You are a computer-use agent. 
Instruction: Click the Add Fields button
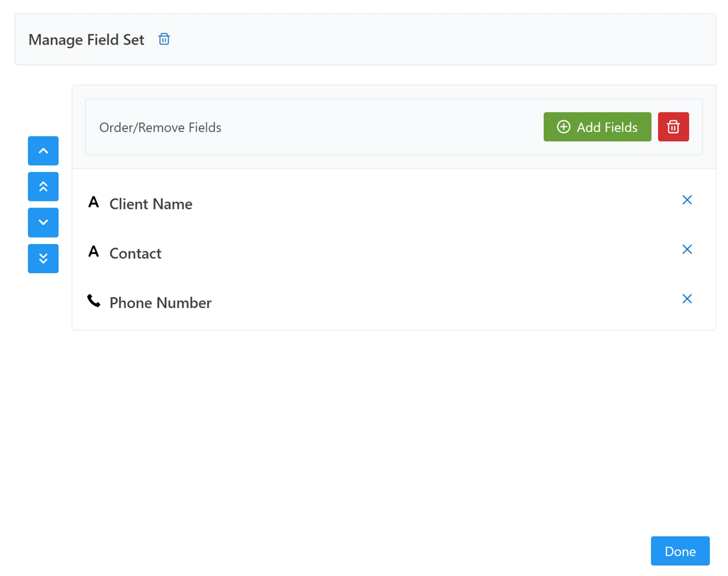pos(597,127)
